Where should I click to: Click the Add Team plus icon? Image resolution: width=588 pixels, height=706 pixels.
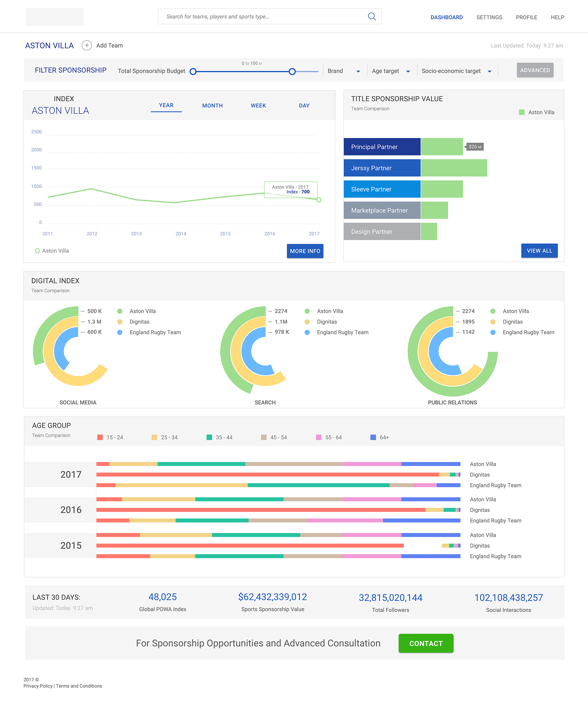pos(87,45)
